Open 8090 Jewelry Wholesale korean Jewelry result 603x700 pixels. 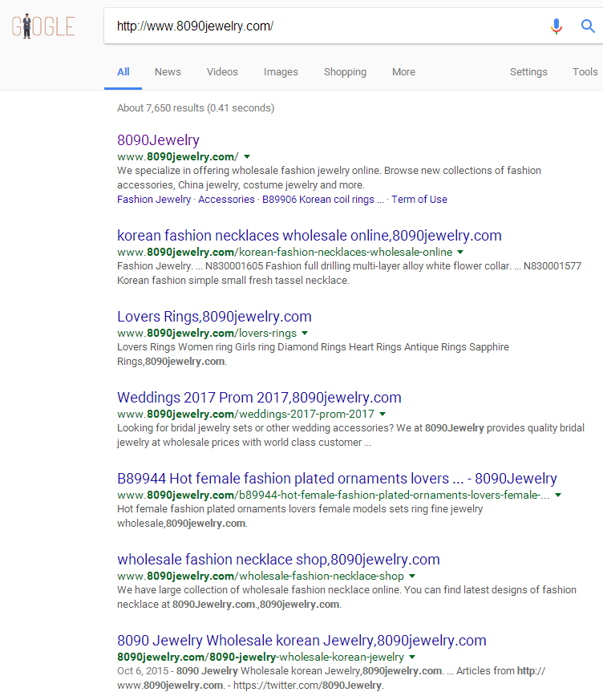pos(301,641)
